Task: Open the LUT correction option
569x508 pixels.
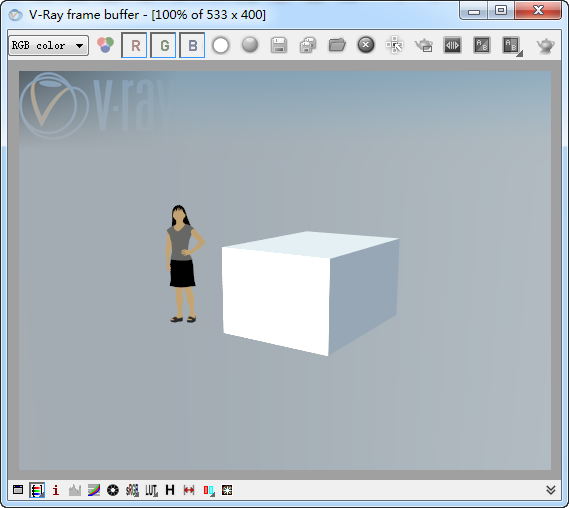Action: [151, 490]
